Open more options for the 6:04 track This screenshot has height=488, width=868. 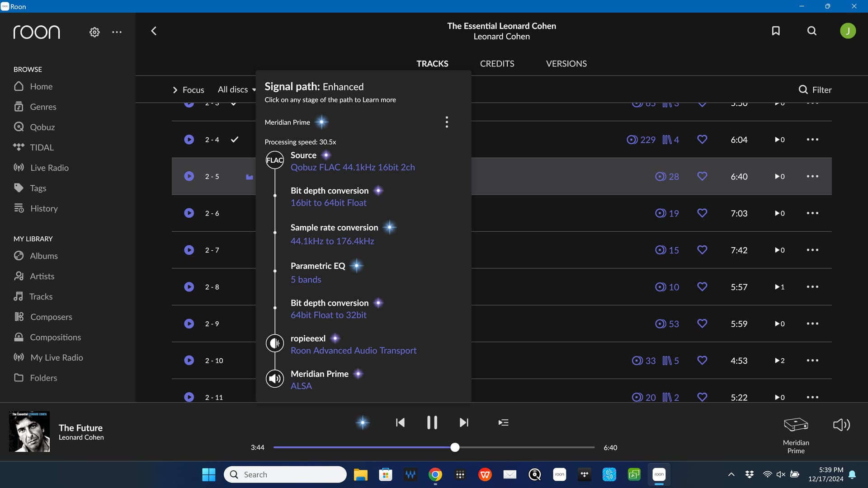click(x=812, y=140)
